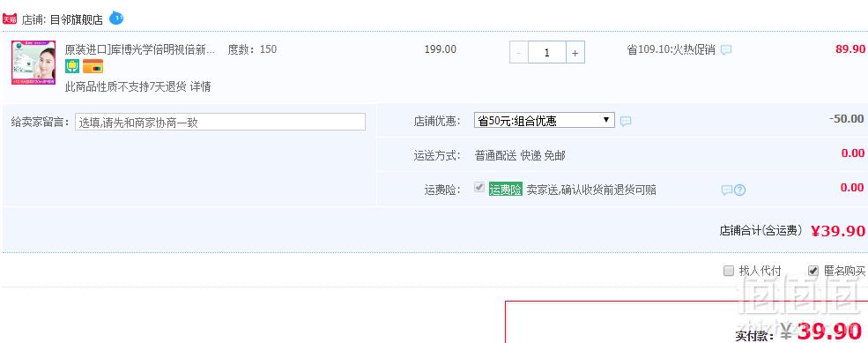
Task: Click the 度数：150 specification text
Action: pos(252,49)
